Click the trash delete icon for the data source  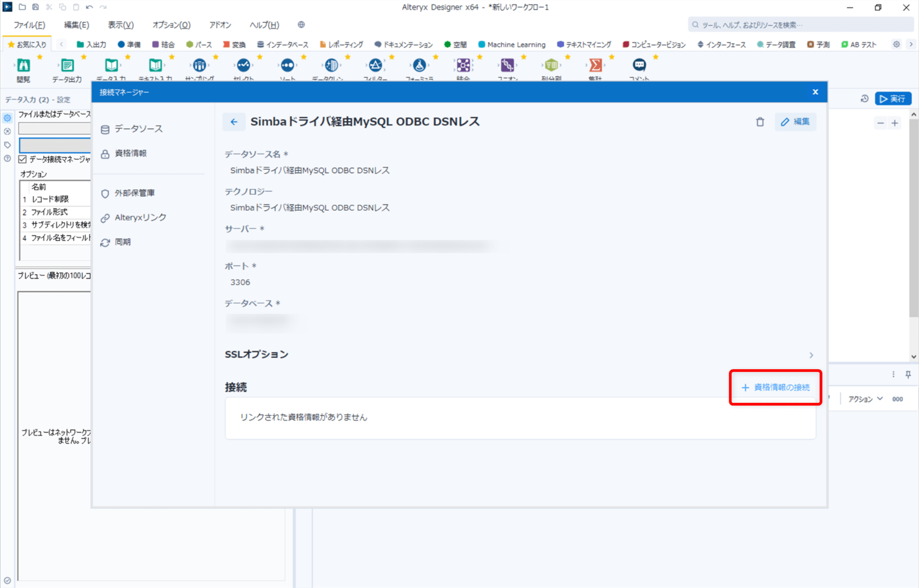point(760,122)
